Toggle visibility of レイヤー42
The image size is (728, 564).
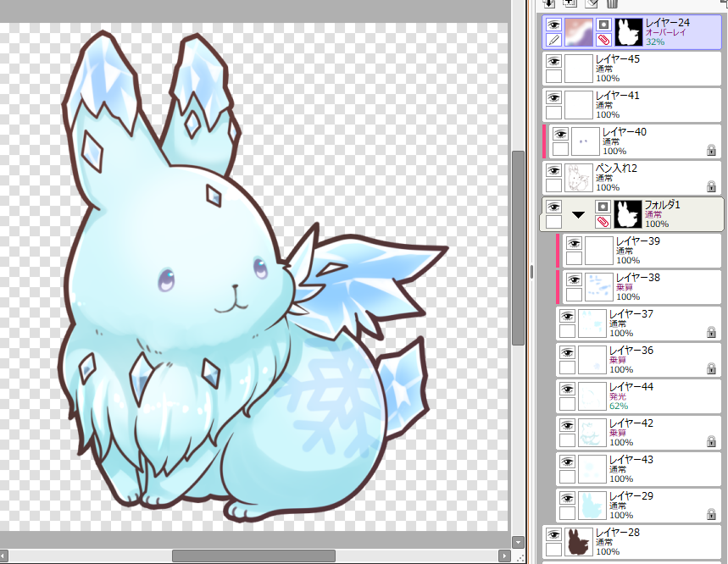pos(567,425)
